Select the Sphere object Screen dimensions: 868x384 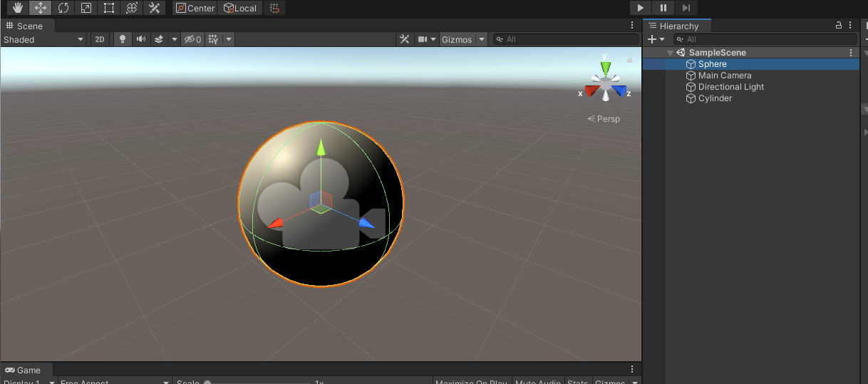coord(751,64)
